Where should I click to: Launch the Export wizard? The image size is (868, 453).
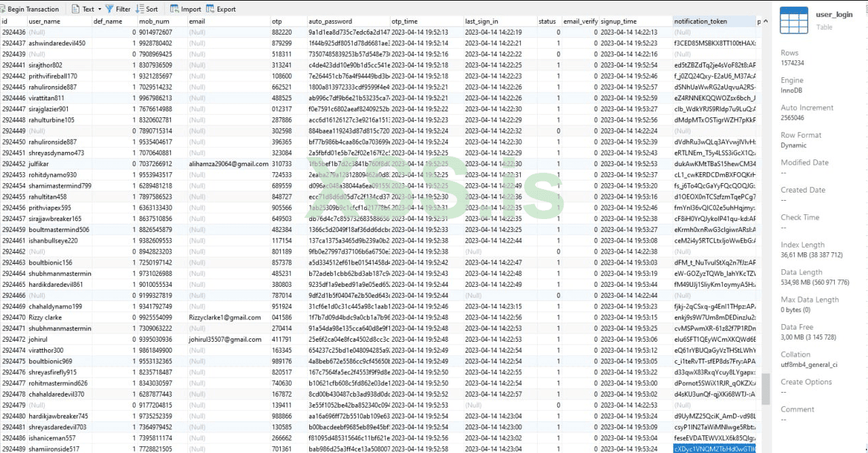coord(220,9)
